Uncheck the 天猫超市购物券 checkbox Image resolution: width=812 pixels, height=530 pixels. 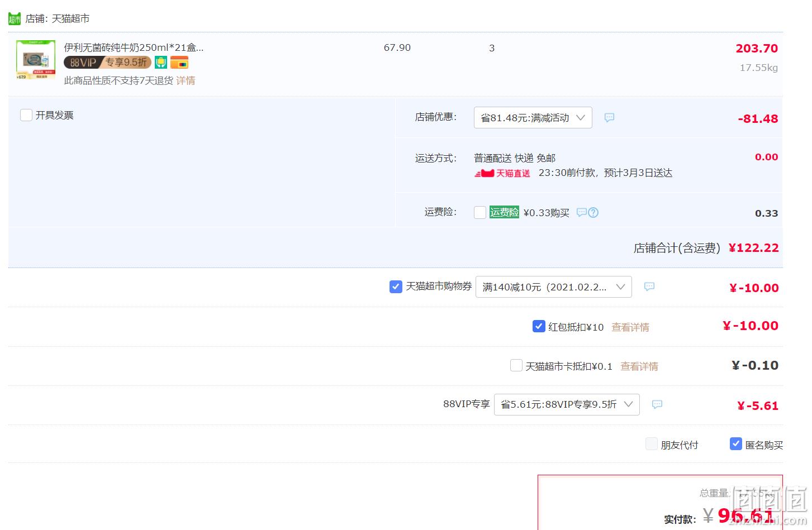(x=396, y=287)
